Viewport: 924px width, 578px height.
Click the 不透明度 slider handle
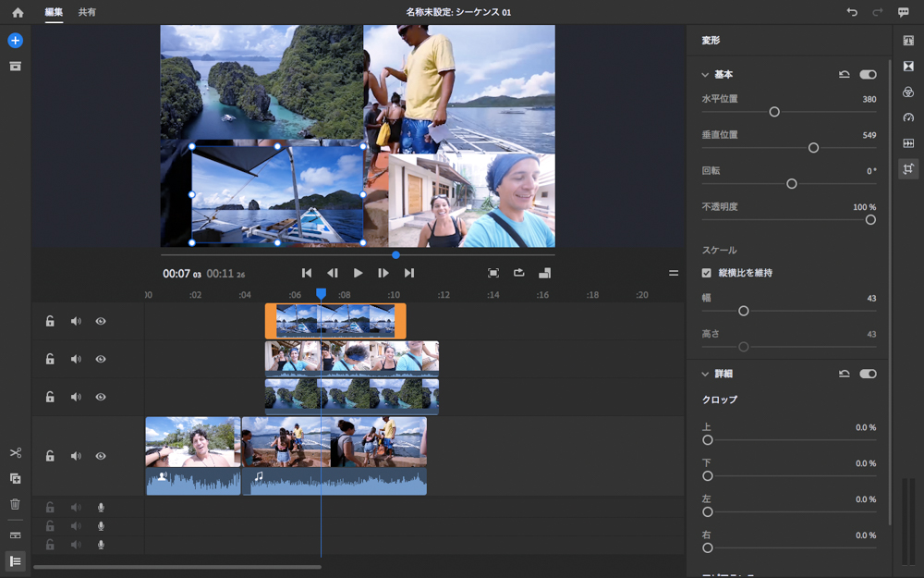pos(870,220)
